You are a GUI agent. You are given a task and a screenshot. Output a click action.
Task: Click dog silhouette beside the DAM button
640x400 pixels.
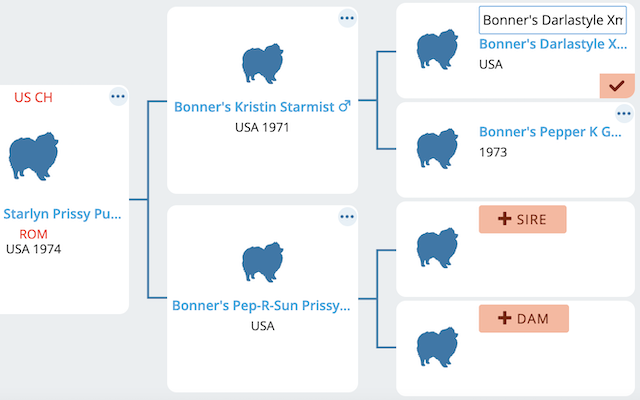pyautogui.click(x=437, y=347)
